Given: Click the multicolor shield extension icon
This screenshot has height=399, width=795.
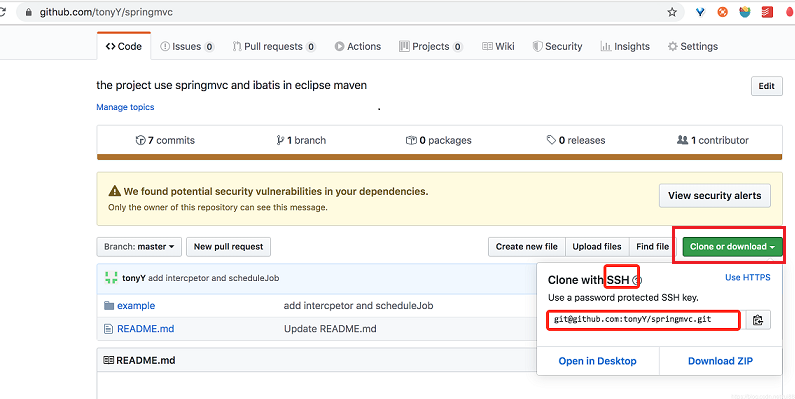Looking at the screenshot, I should pos(745,12).
